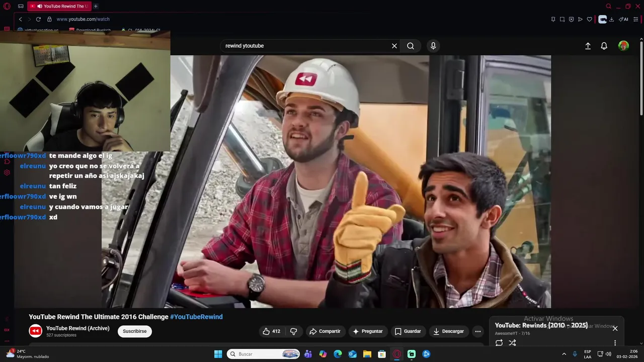644x362 pixels.
Task: Start YouTube voice search microphone
Action: pyautogui.click(x=433, y=46)
